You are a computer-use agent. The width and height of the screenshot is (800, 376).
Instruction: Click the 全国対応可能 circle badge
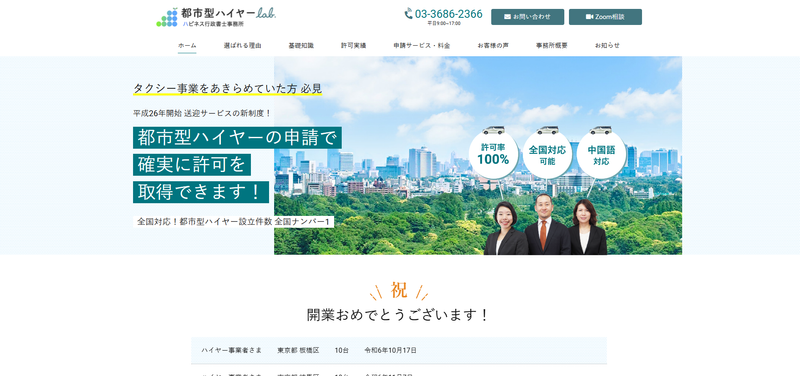547,154
